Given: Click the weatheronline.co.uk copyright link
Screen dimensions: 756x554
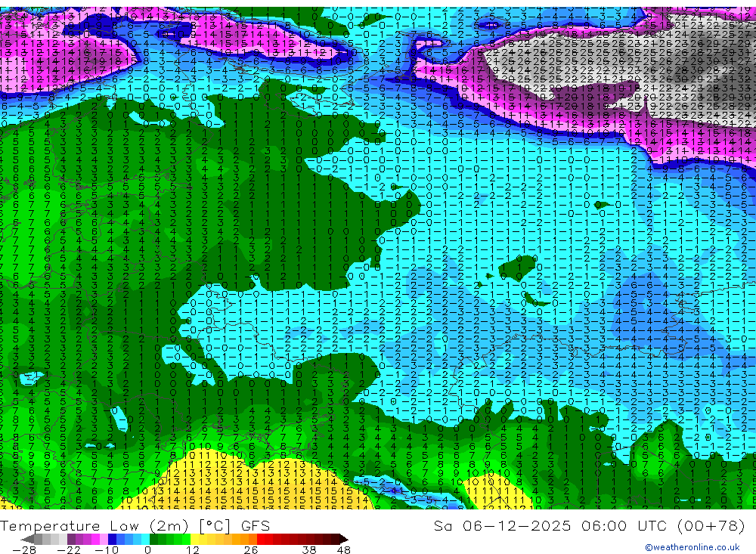Looking at the screenshot, I should tap(692, 547).
